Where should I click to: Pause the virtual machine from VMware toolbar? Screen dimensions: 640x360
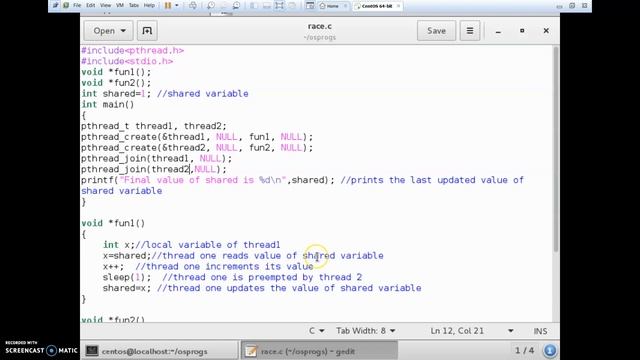pos(168,6)
